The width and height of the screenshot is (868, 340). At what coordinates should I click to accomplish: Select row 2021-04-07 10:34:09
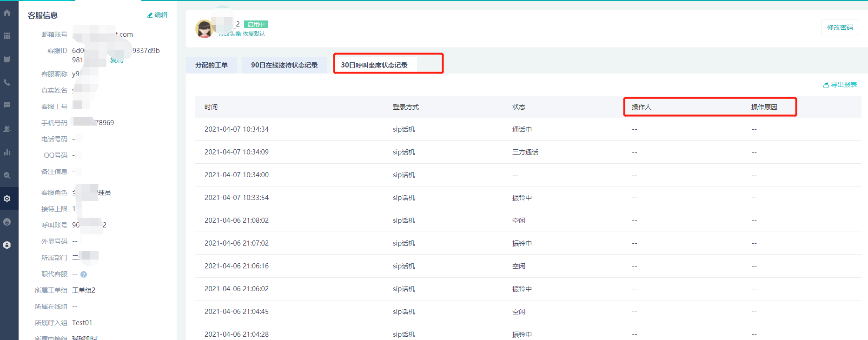[x=528, y=152]
